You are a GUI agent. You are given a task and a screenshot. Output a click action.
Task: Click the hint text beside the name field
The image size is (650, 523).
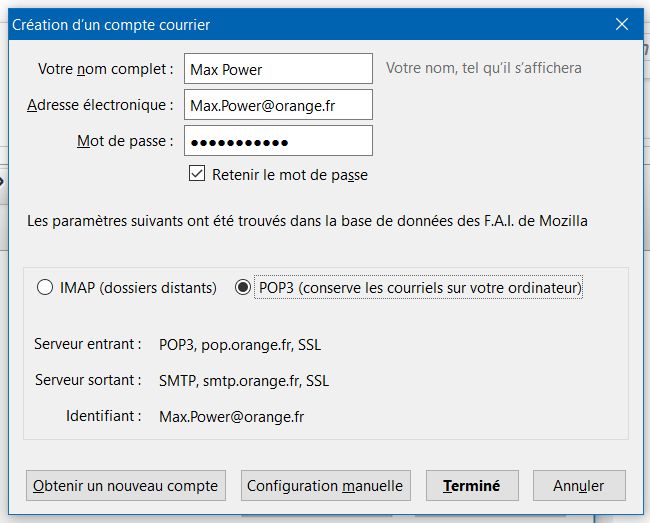(x=484, y=68)
